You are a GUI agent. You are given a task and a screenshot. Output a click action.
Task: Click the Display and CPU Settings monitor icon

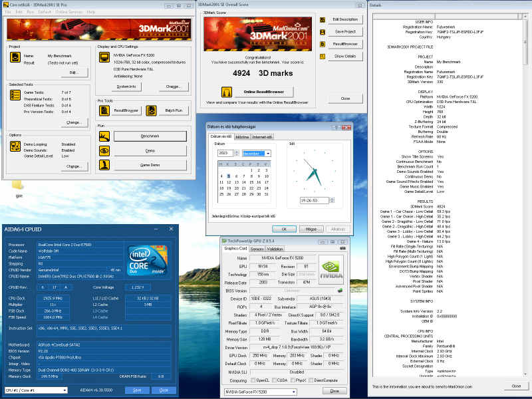pyautogui.click(x=104, y=57)
